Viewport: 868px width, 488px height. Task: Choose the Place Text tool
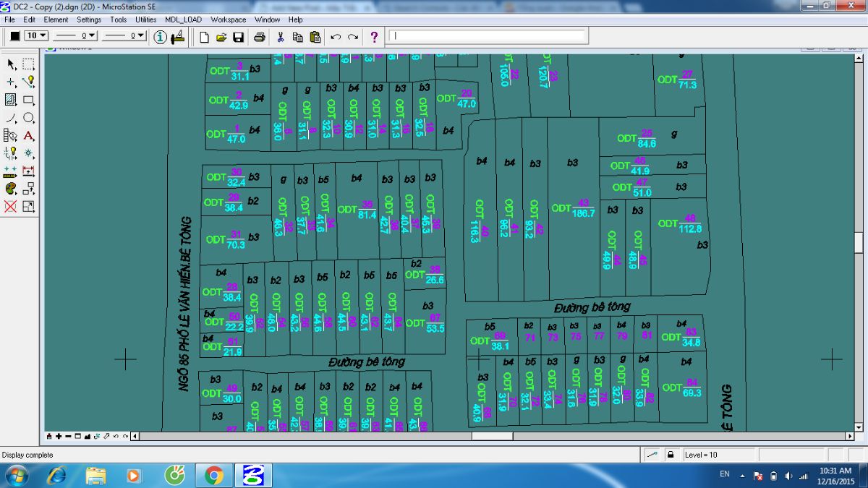(28, 135)
